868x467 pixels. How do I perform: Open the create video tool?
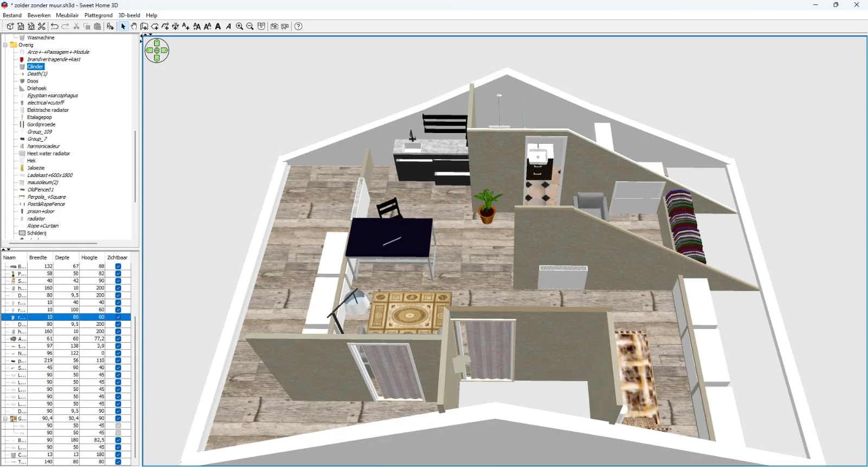click(x=285, y=27)
